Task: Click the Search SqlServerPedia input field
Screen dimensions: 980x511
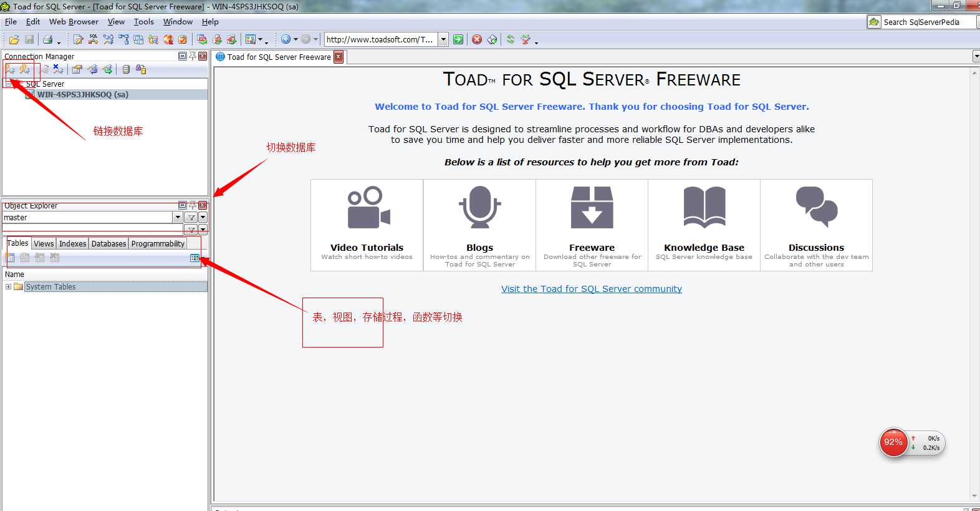Action: [x=928, y=22]
